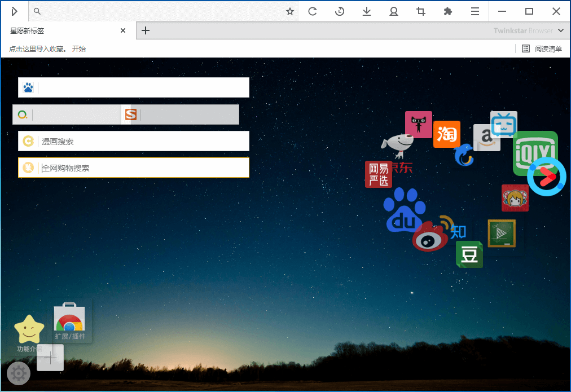Open the blue dolphin shortcut
Image resolution: width=571 pixels, height=392 pixels.
464,155
